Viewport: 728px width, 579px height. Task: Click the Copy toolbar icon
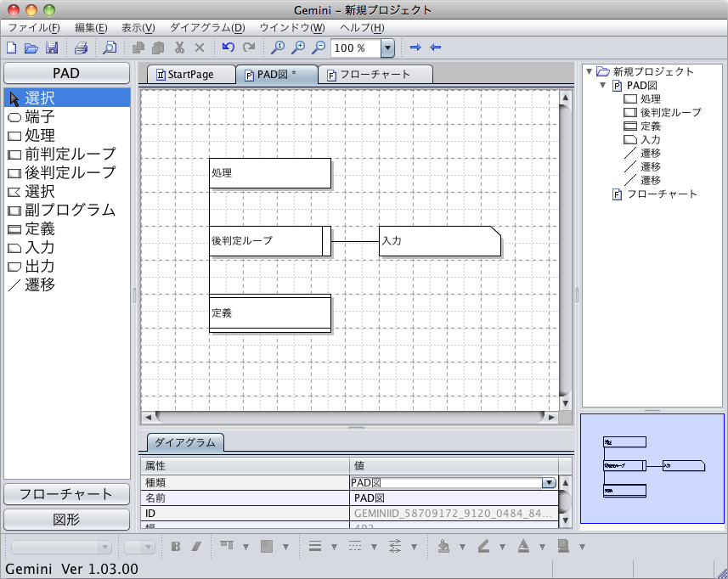click(x=138, y=48)
